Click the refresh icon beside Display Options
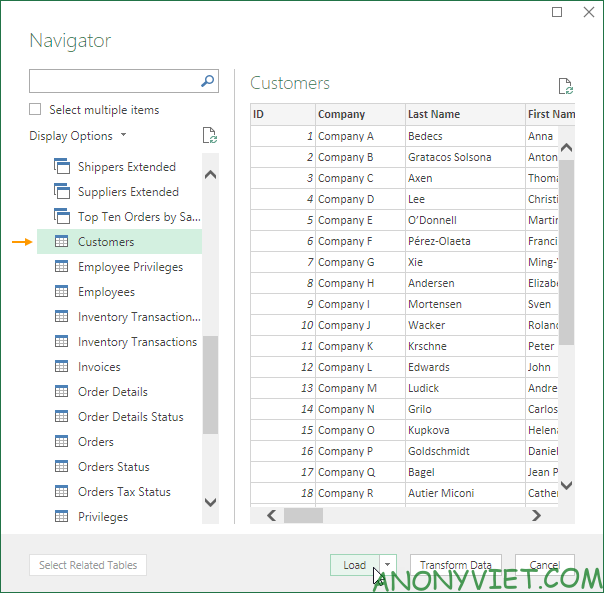Viewport: 604px width, 593px height. coord(209,136)
